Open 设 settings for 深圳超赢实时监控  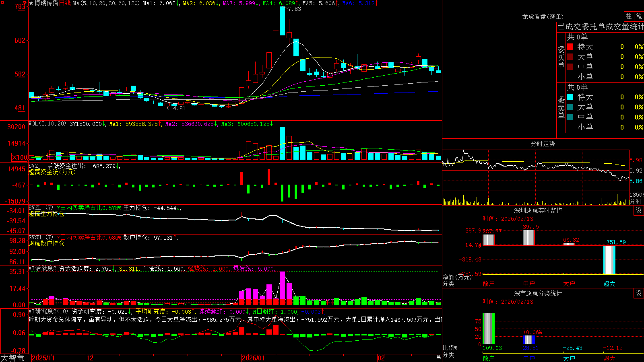[639, 210]
